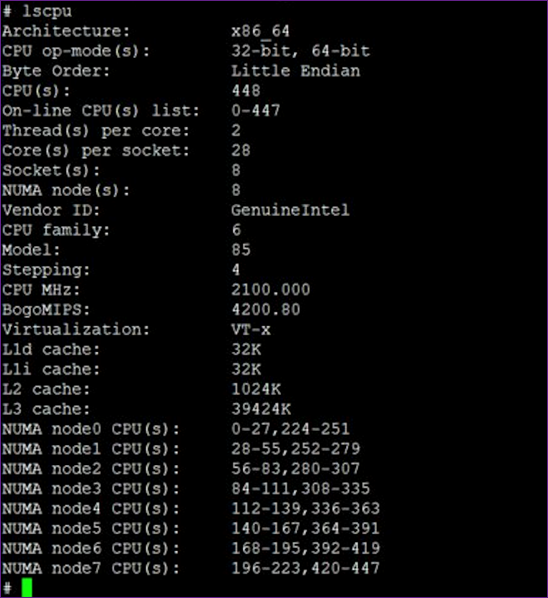Select the Virtualization value VT-x

[251, 330]
